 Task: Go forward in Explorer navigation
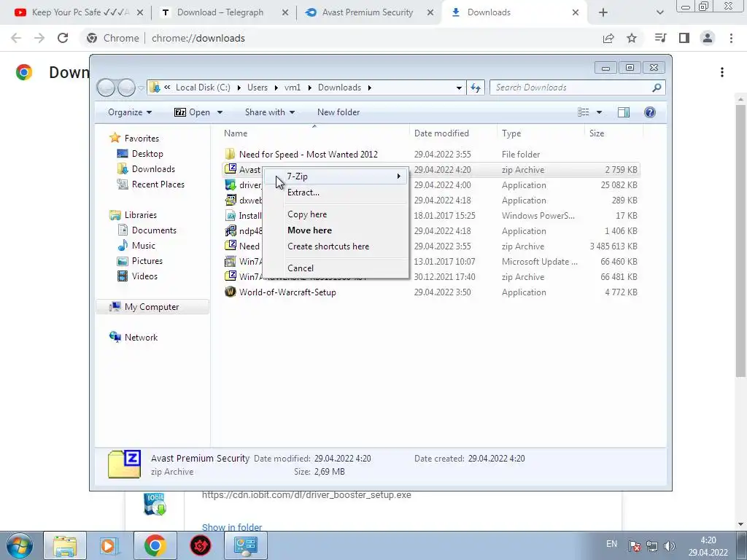pyautogui.click(x=126, y=87)
